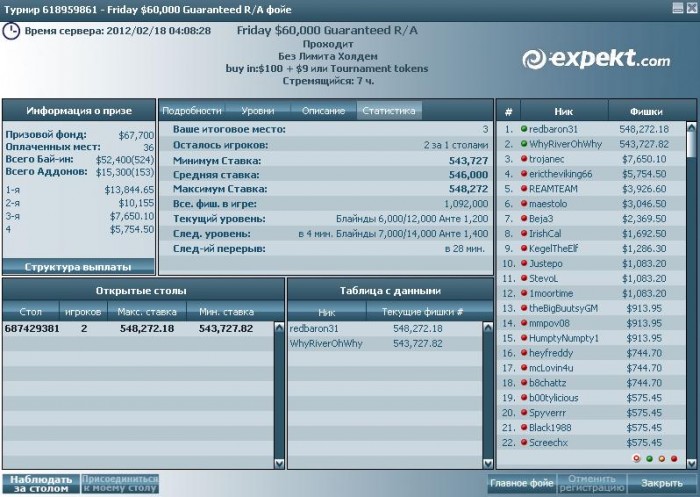Sort players by the Фишки column header
The width and height of the screenshot is (700, 497).
tap(646, 111)
